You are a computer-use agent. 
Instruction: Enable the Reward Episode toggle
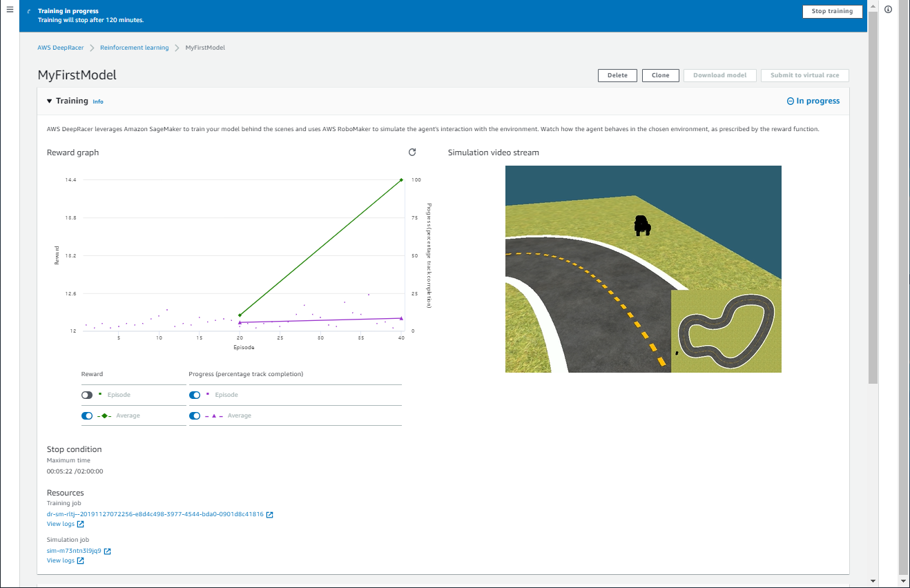pos(87,395)
